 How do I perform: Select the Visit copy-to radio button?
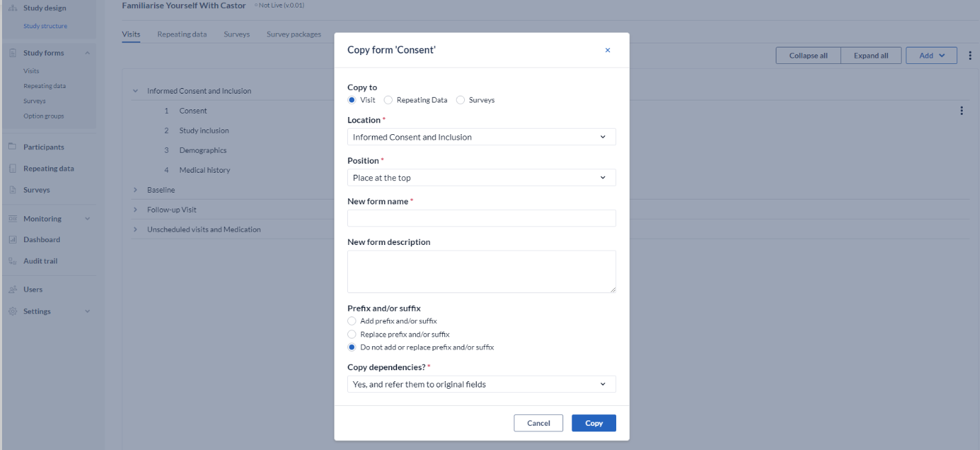352,100
